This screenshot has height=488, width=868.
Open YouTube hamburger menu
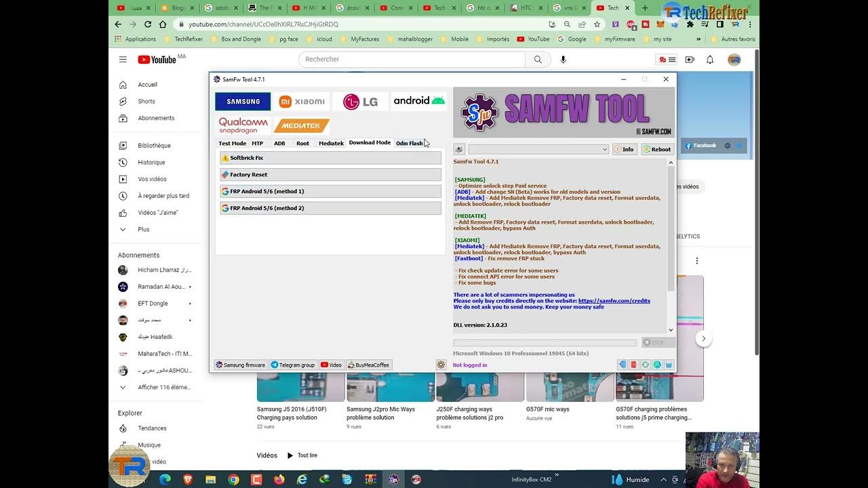[x=123, y=60]
